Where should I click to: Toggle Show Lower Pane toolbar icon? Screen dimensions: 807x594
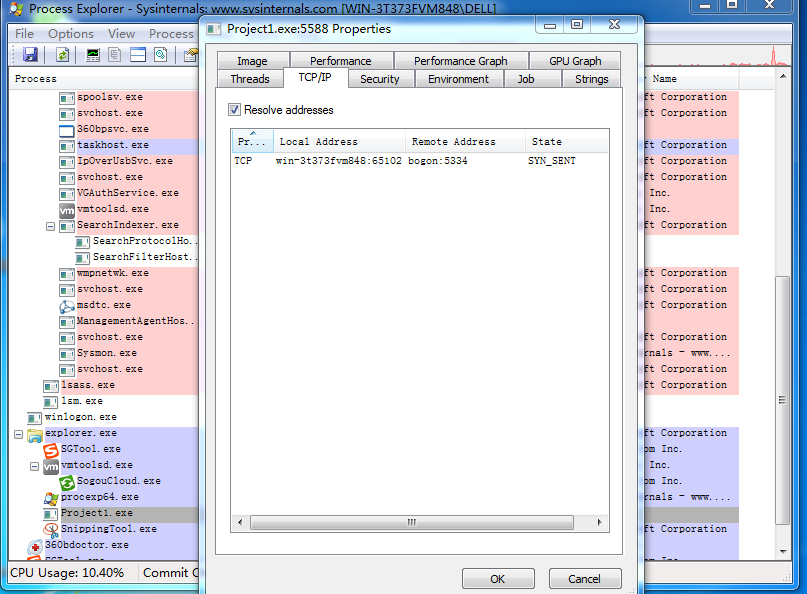pos(138,55)
